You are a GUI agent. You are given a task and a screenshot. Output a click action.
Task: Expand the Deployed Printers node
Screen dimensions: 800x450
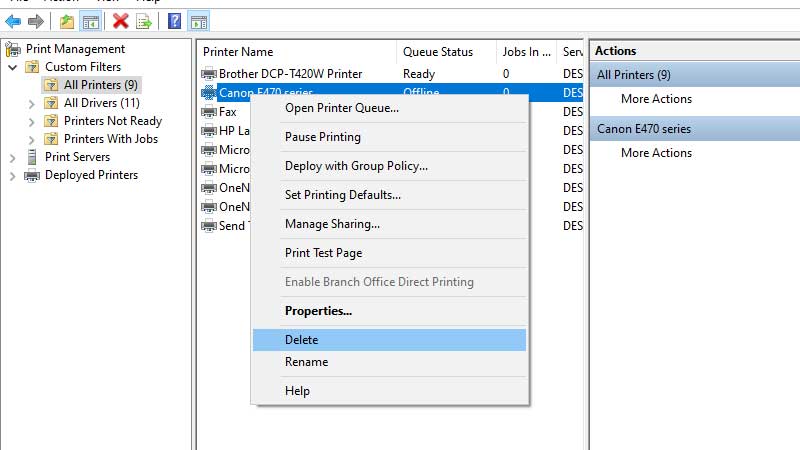pyautogui.click(x=13, y=177)
